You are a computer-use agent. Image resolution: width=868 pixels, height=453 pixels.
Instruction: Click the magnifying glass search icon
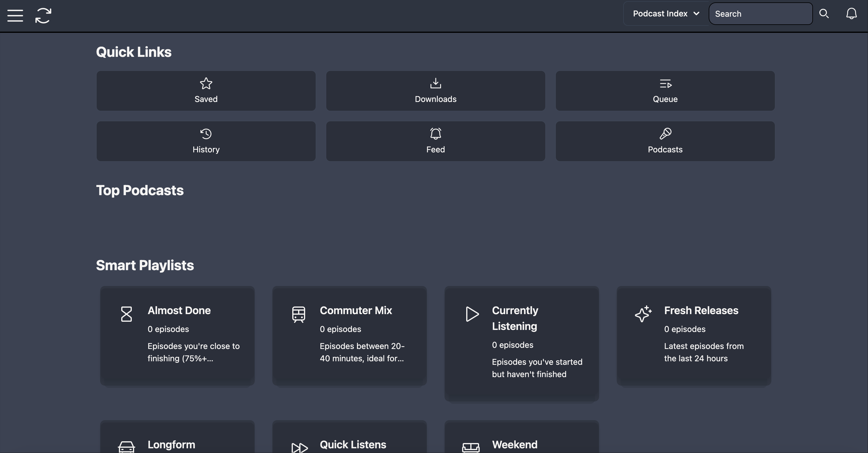(824, 14)
